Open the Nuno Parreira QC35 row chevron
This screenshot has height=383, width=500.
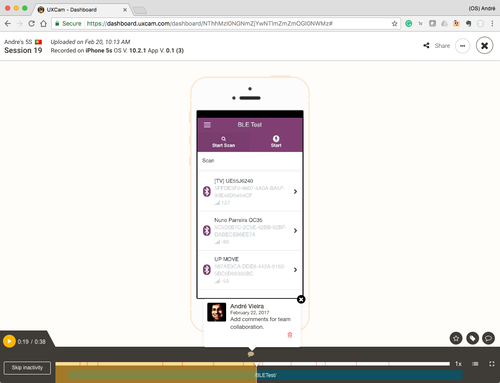[295, 231]
